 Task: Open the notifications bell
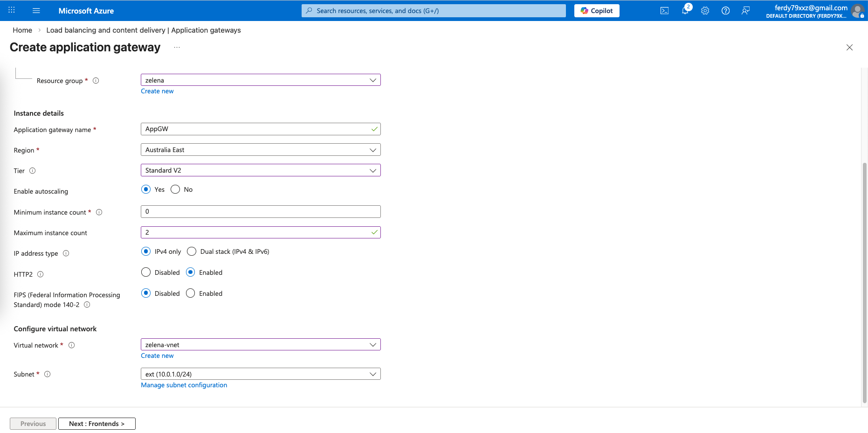click(685, 11)
